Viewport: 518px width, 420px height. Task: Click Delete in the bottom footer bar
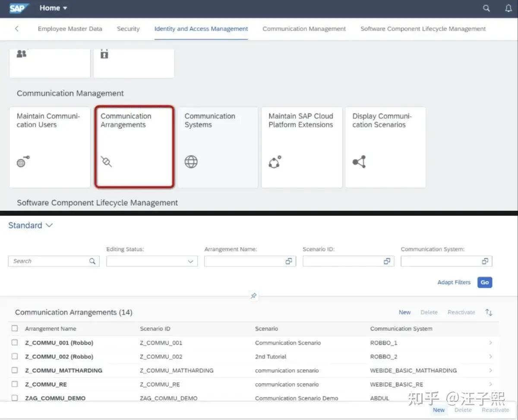click(463, 410)
